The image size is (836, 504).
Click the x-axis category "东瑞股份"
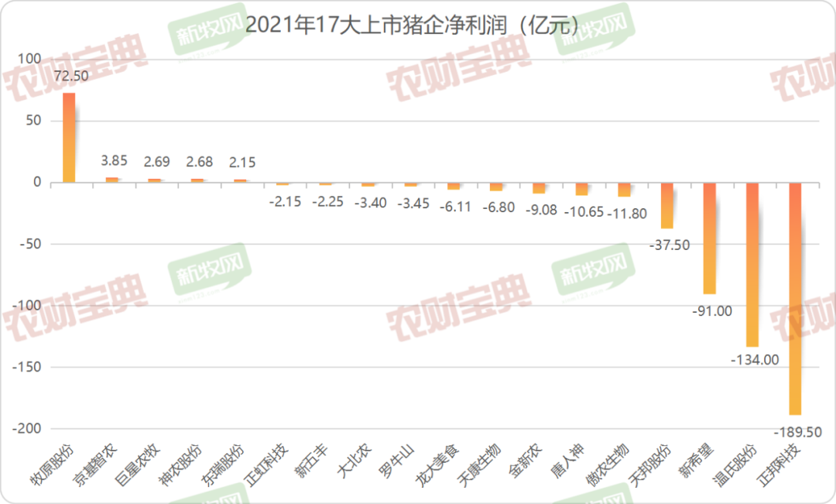click(x=223, y=465)
